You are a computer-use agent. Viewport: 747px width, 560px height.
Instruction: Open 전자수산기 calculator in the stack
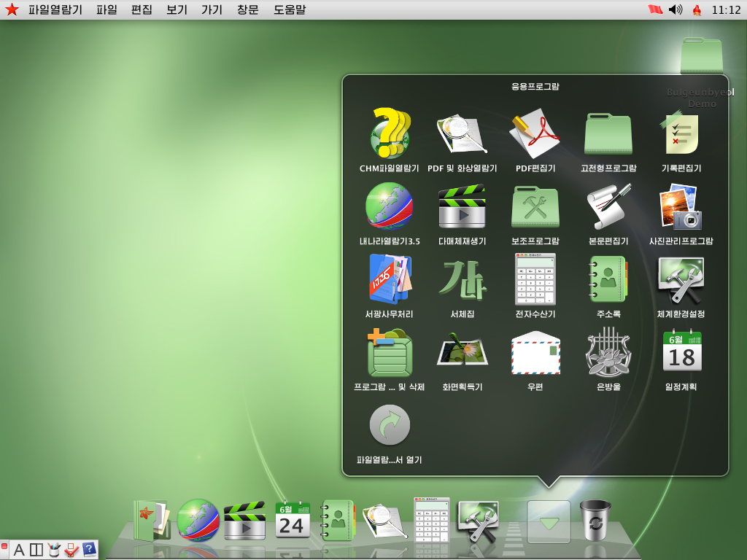[535, 279]
